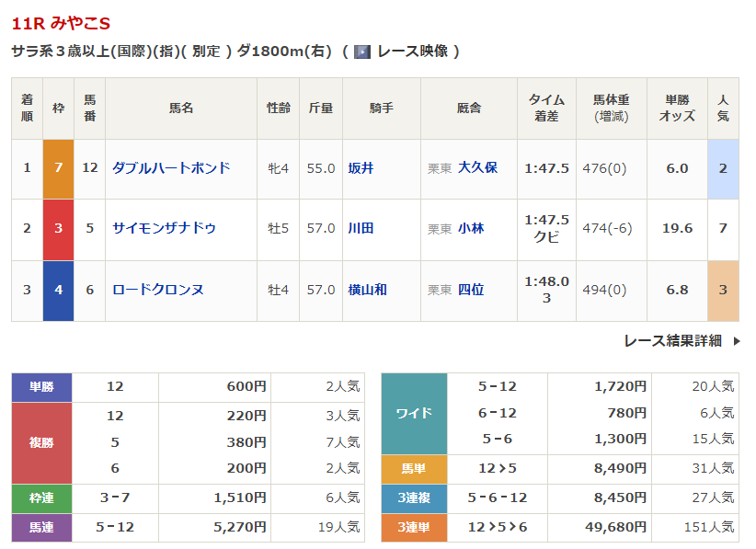Click the arrow next to レース結果詳細
The height and width of the screenshot is (549, 756).
coord(737,341)
